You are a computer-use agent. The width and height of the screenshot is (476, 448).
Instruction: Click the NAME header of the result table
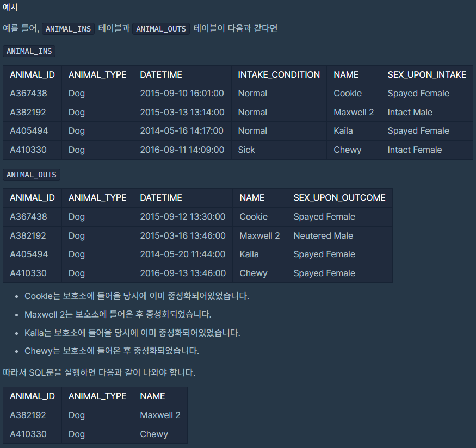152,396
